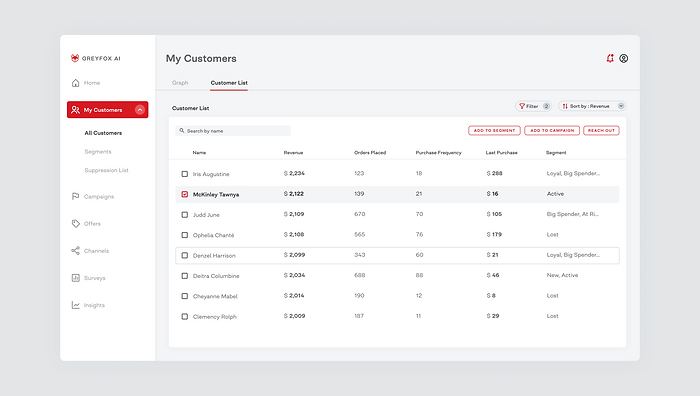700x396 pixels.
Task: Select the Ophelia Chanté checkbox
Action: 184,235
